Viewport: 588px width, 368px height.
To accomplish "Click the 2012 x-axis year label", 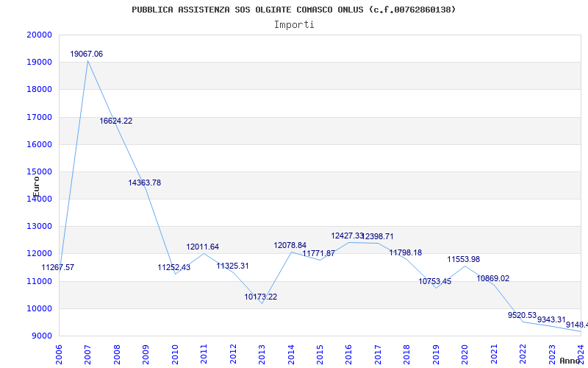I will click(233, 354).
